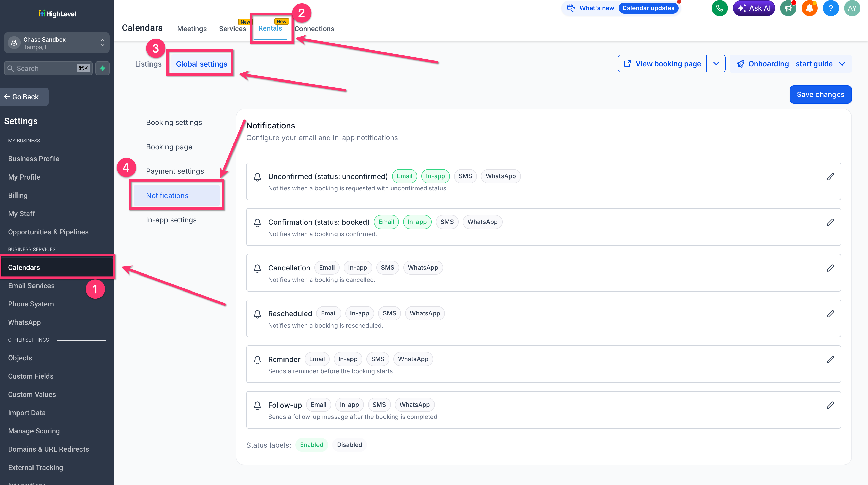The height and width of the screenshot is (485, 868).
Task: Toggle In-app channel for Unconfirmed notification
Action: tap(435, 176)
